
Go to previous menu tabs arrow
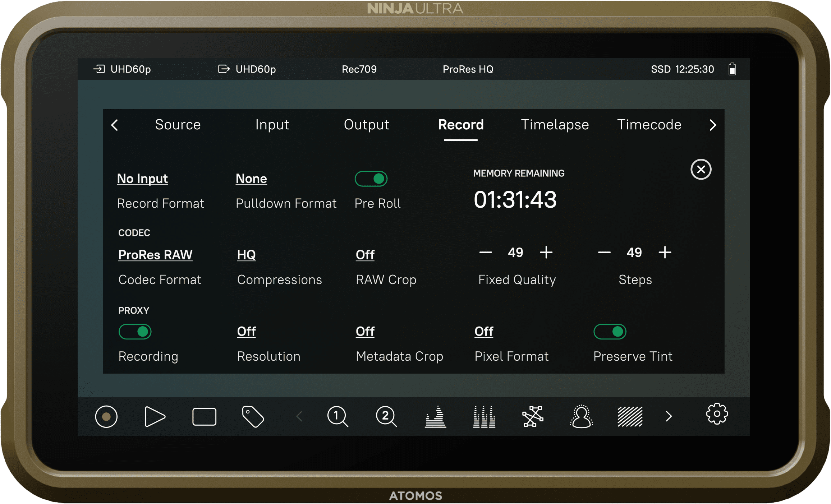click(x=115, y=125)
